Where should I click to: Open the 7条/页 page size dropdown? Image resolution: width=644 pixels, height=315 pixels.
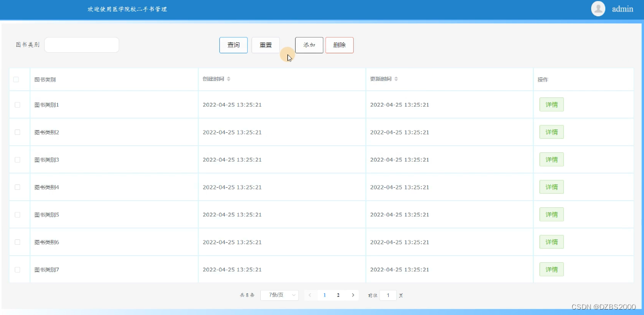click(x=279, y=295)
